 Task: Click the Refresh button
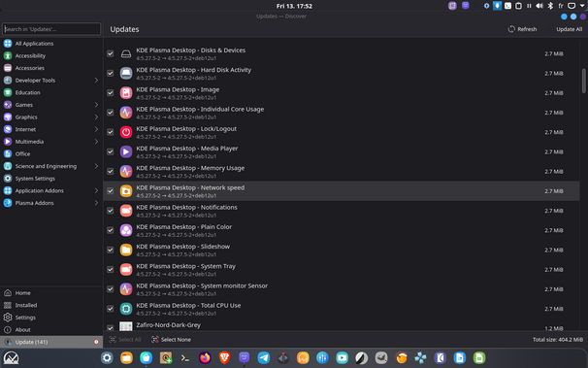(522, 29)
